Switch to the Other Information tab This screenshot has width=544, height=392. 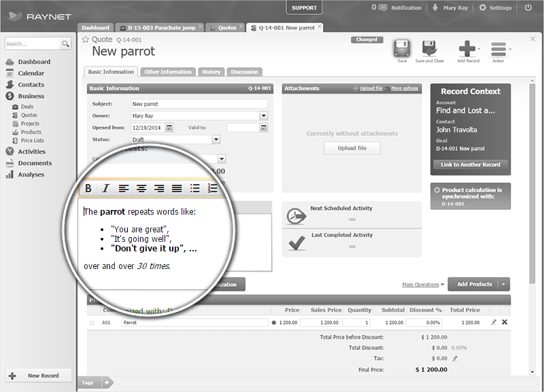[x=168, y=72]
